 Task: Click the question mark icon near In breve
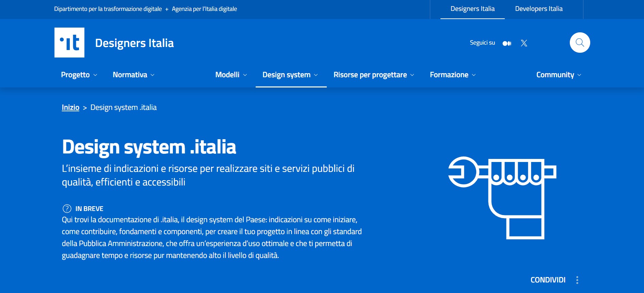[x=67, y=209]
